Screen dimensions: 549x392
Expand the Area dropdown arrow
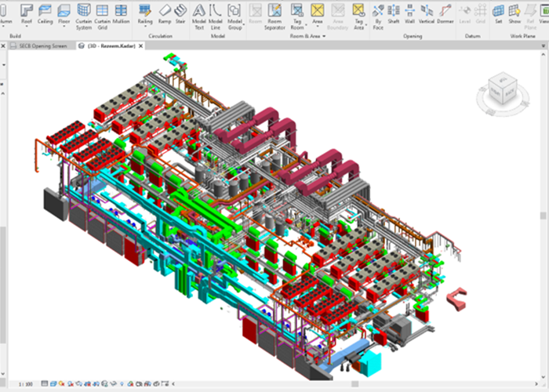click(318, 27)
